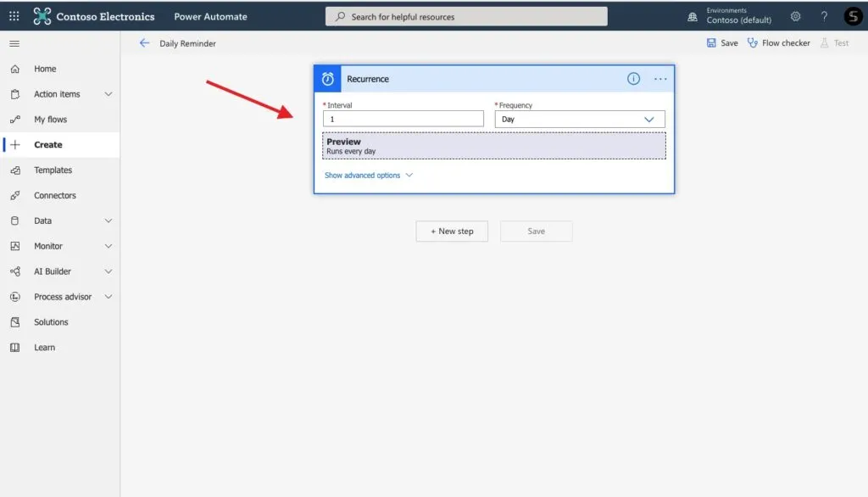The width and height of the screenshot is (868, 497).
Task: Click the Connectors plug icon
Action: point(15,195)
